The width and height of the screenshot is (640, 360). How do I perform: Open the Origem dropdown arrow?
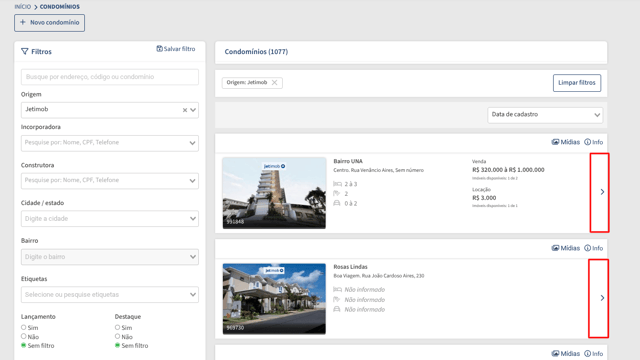(193, 110)
